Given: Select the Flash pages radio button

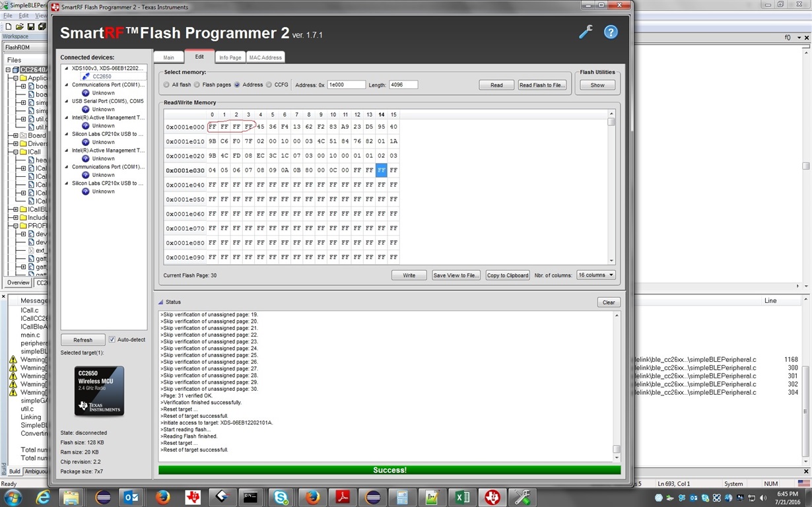Looking at the screenshot, I should tap(197, 84).
